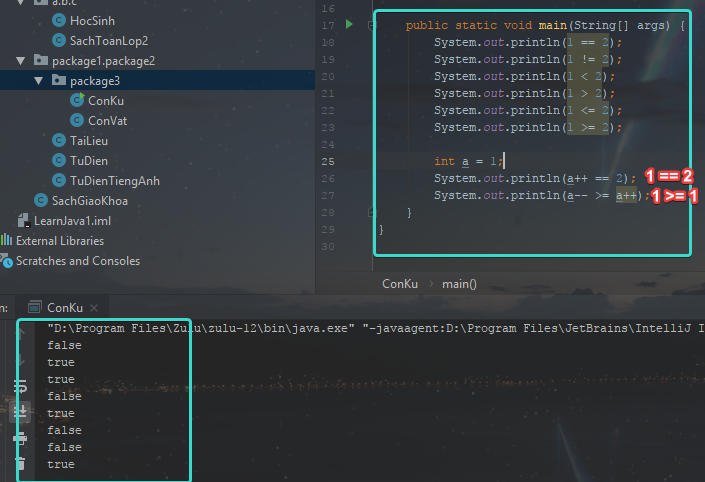Click the package3 folder icon
Viewport: 705px width, 482px height.
[x=58, y=80]
